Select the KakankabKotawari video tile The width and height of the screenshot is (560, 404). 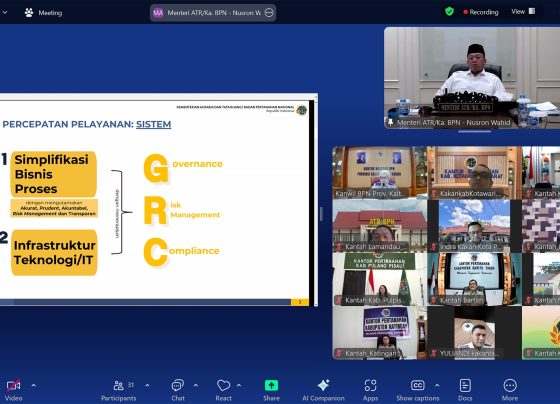point(475,173)
